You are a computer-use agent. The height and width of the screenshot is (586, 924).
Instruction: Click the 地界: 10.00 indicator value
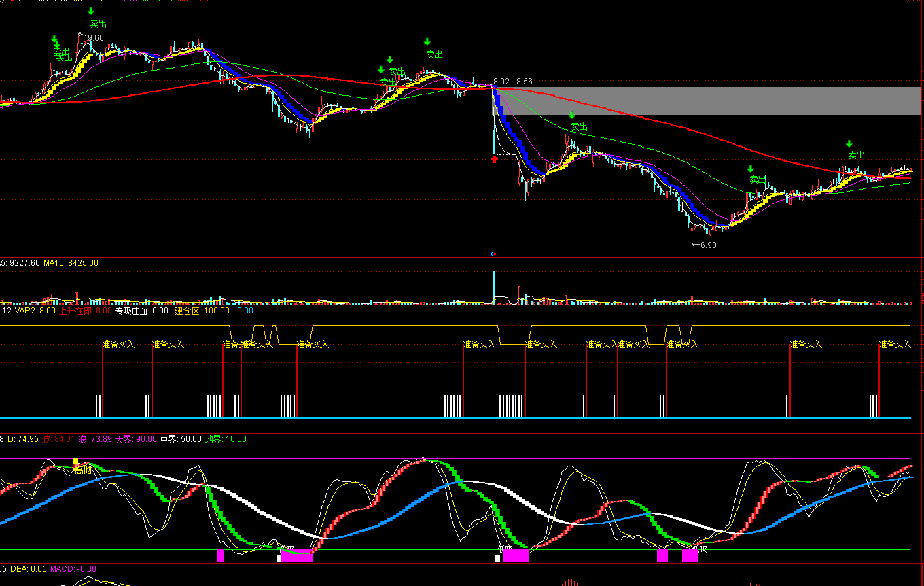click(x=226, y=439)
